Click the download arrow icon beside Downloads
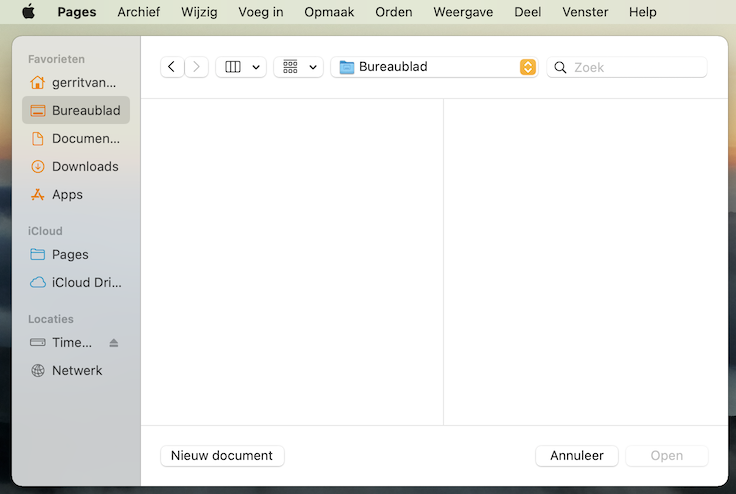Viewport: 736px width, 494px height. point(38,166)
